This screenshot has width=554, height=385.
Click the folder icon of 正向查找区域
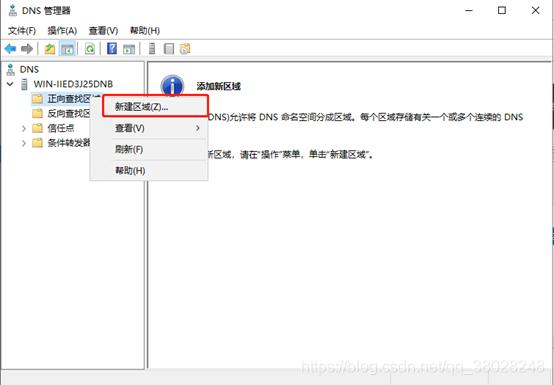[37, 99]
